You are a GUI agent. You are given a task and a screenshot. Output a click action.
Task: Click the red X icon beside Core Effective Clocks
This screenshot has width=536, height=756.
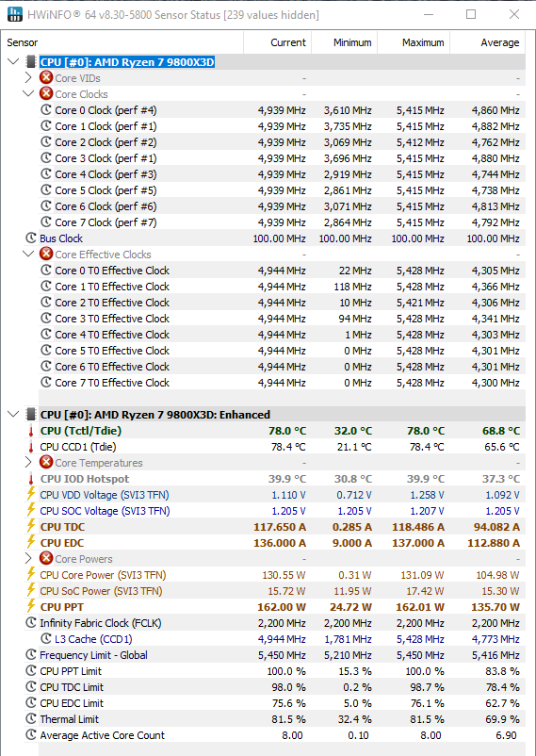click(46, 254)
